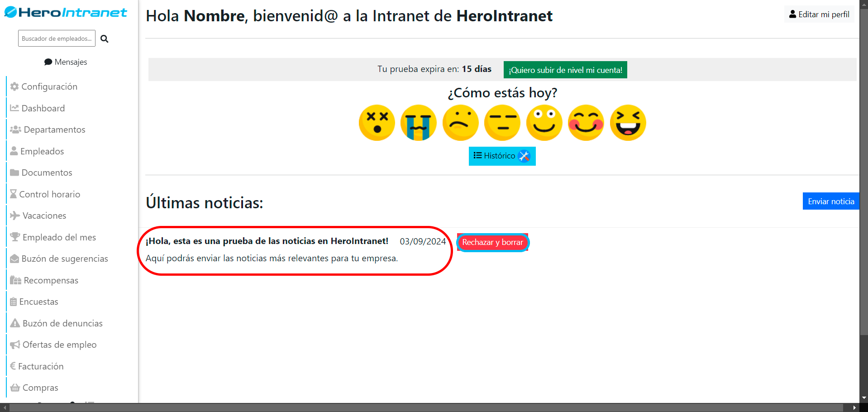
Task: Click the news headline about HeroIntranet test
Action: click(x=267, y=241)
